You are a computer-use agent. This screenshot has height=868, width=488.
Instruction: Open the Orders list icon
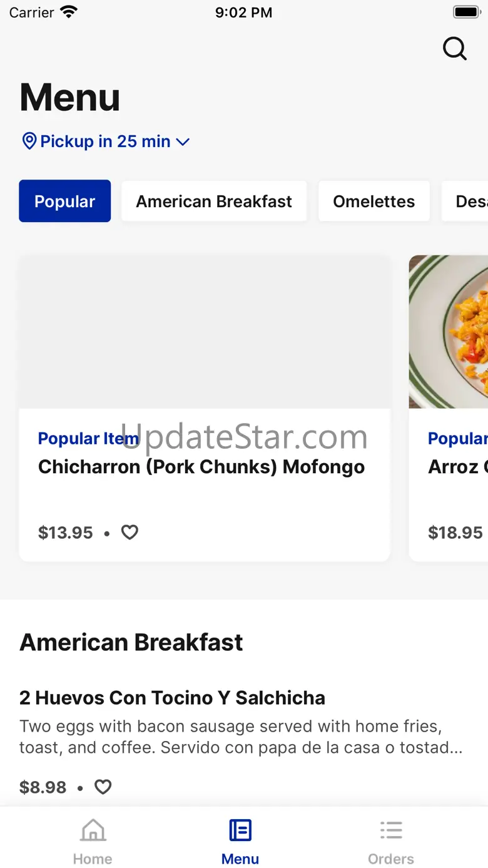(x=391, y=831)
